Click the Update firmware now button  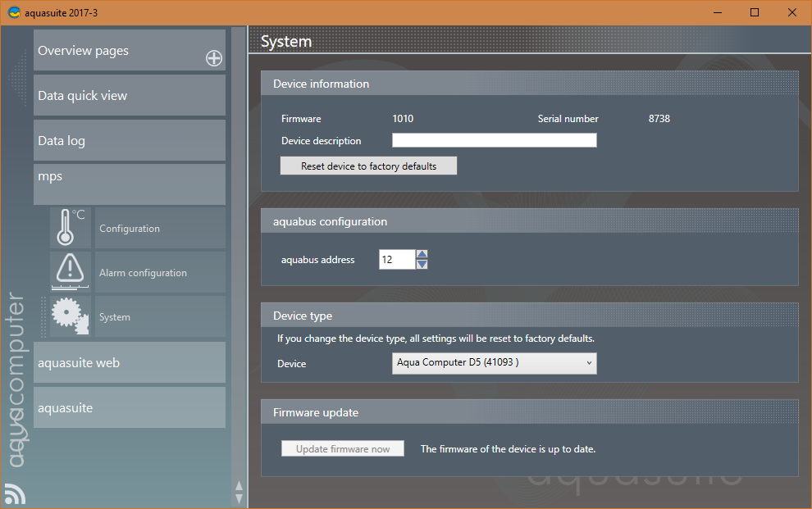pos(343,449)
